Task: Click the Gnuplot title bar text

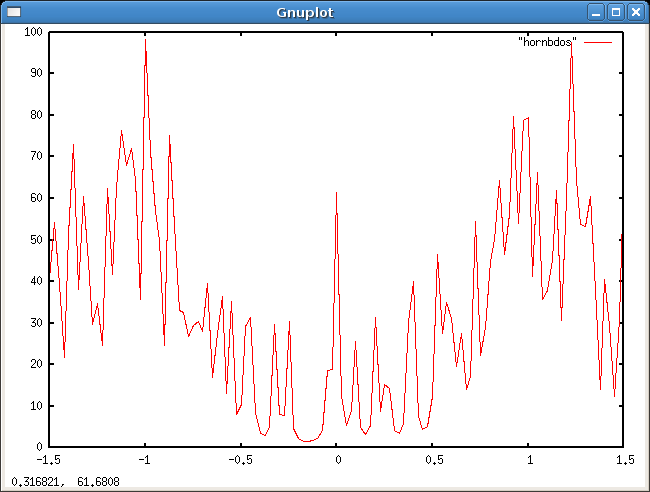Action: click(x=305, y=13)
